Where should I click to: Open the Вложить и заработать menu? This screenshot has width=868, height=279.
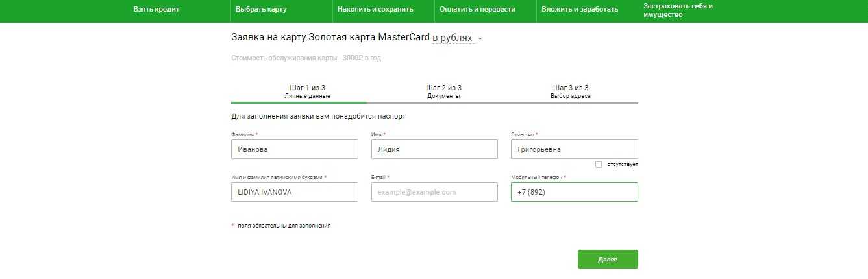(580, 10)
